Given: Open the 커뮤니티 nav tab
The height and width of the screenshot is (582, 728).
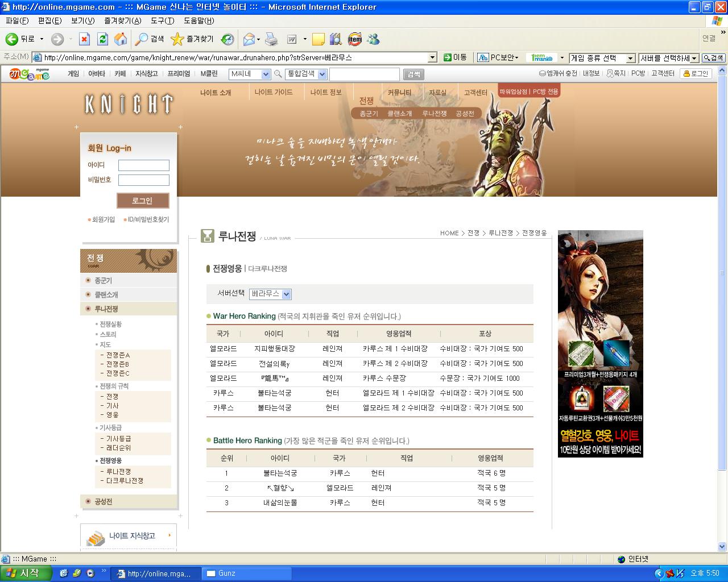Looking at the screenshot, I should 399,92.
